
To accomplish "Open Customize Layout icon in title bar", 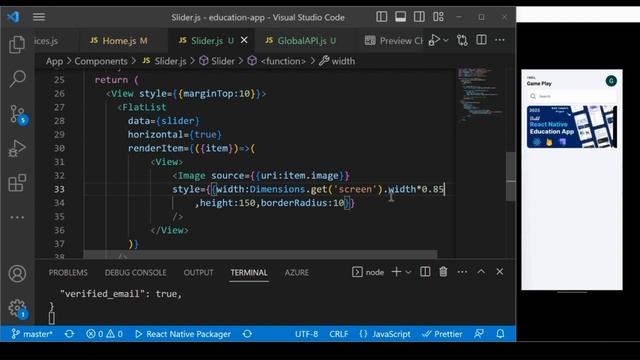I will pos(438,17).
